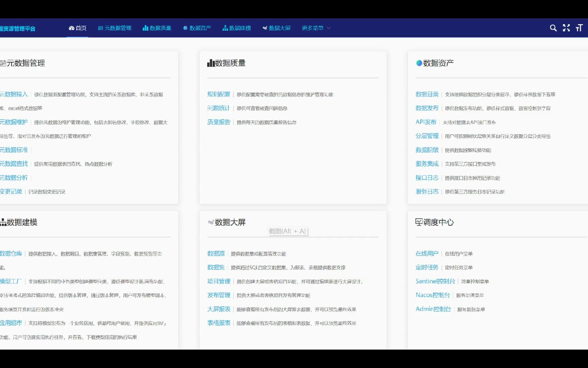Open Sentinel控制台 link
Image resolution: width=588 pixels, height=368 pixels.
coord(435,281)
